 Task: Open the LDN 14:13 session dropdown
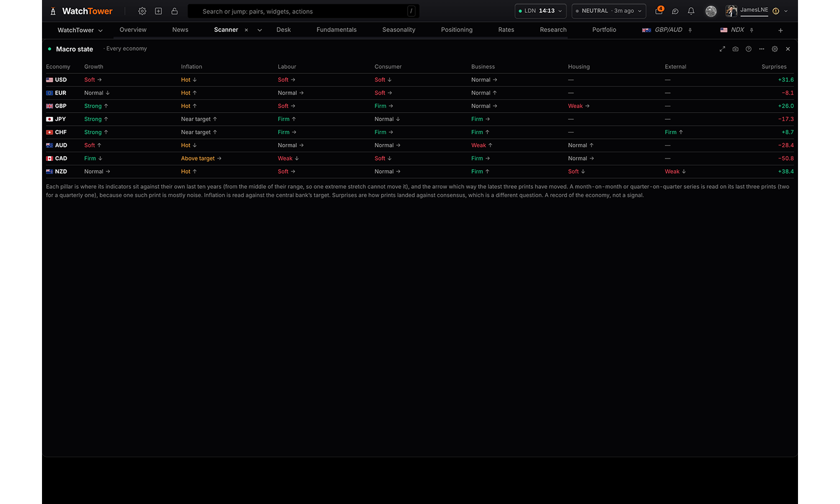[x=540, y=11]
